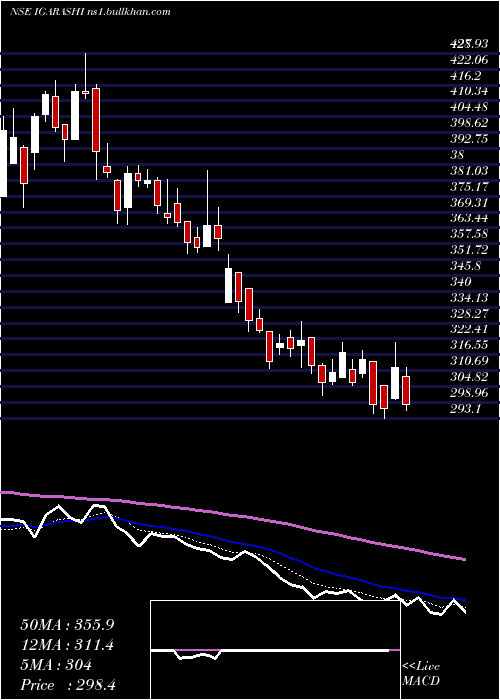
Task: Click the 304.82 price level label
Action: tap(469, 377)
